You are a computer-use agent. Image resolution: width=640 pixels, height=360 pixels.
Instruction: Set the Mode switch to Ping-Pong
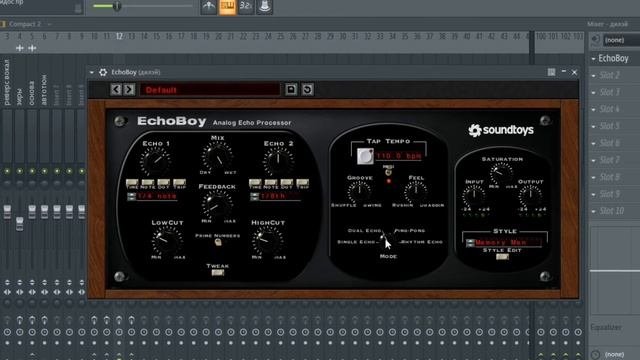(410, 231)
